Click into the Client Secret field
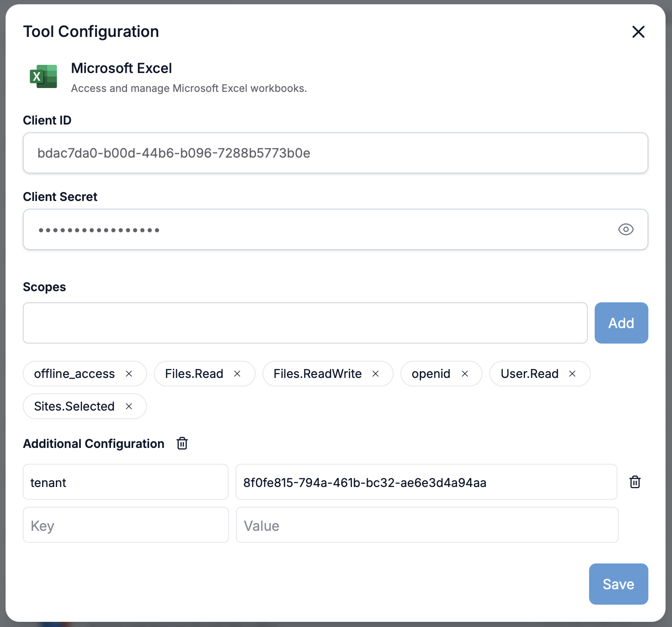Screen dimensions: 672x627 point(318,230)
